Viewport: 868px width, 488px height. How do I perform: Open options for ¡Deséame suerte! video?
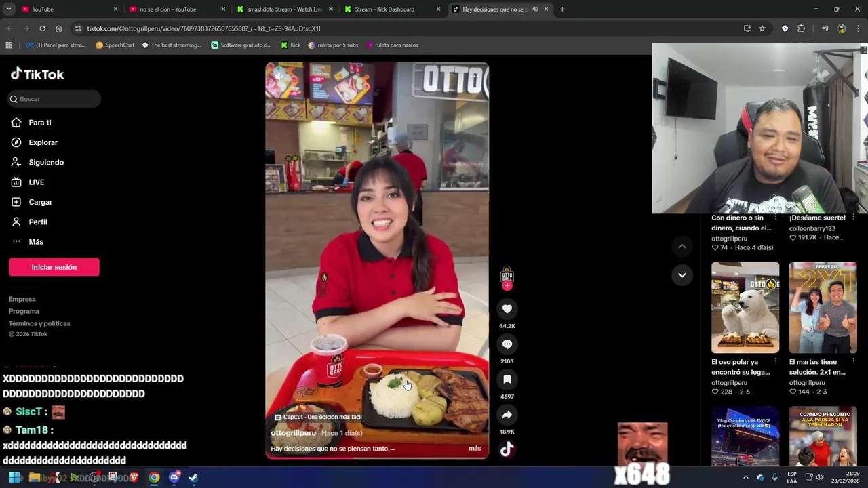tap(853, 218)
